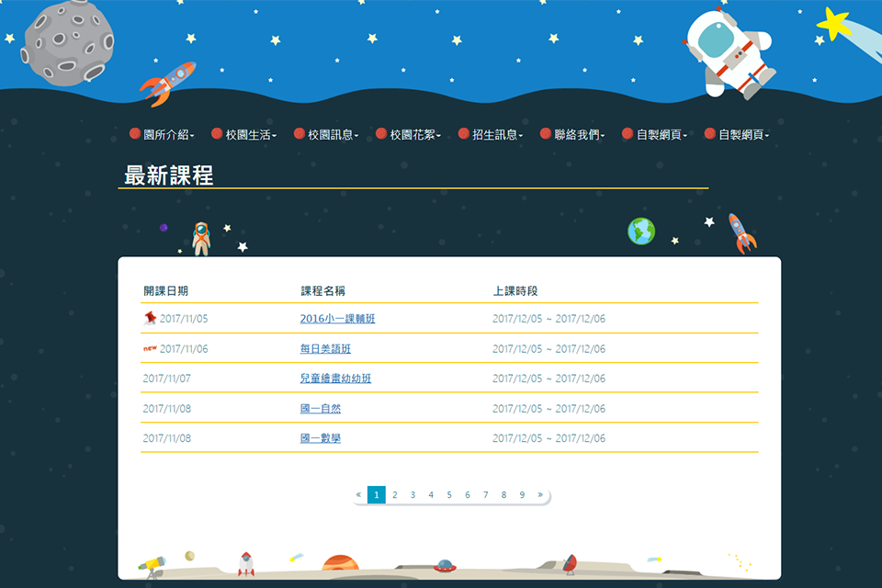This screenshot has height=588, width=882.
Task: Click the date 2017/11/07
Action: (167, 379)
